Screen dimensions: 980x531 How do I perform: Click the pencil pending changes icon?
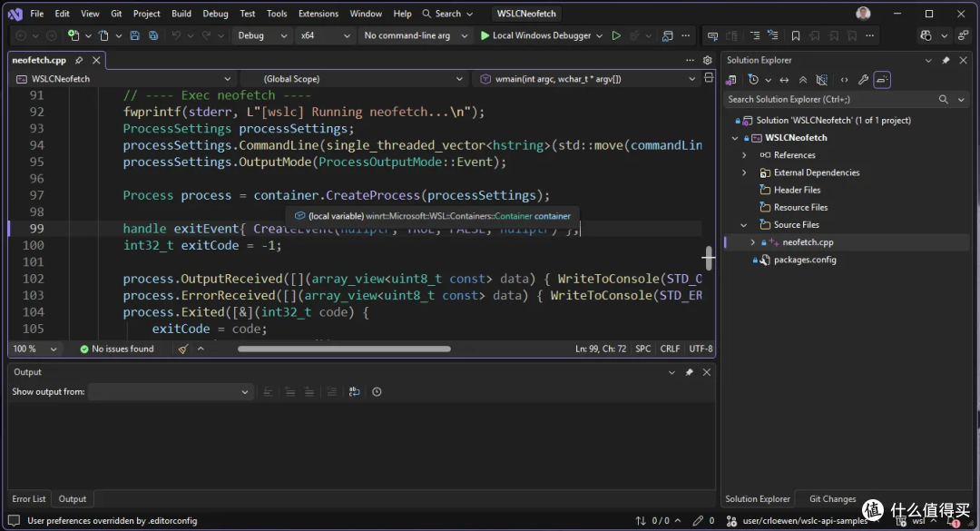point(698,520)
